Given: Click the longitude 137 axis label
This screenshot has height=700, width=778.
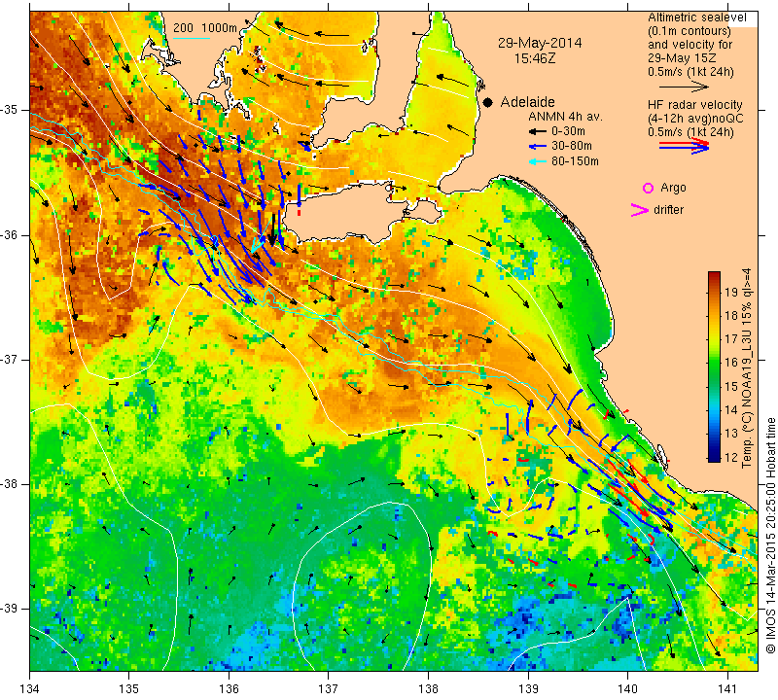Looking at the screenshot, I should (x=329, y=689).
